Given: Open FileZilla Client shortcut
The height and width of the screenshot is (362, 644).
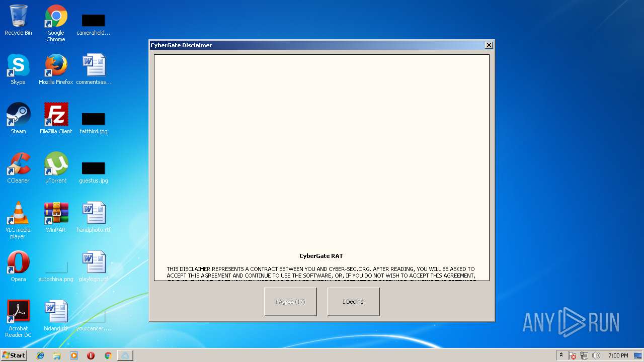Looking at the screenshot, I should click(x=56, y=119).
